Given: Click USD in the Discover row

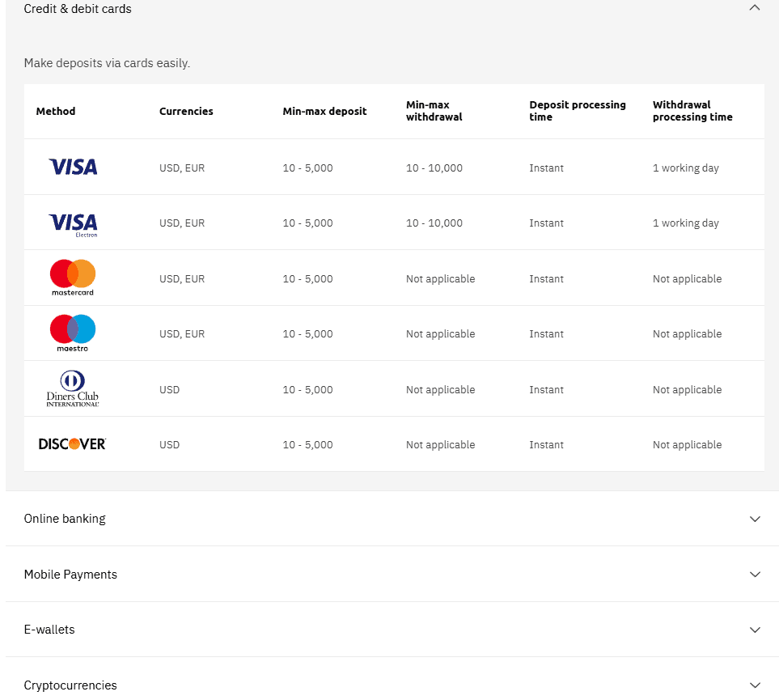Looking at the screenshot, I should 169,445.
